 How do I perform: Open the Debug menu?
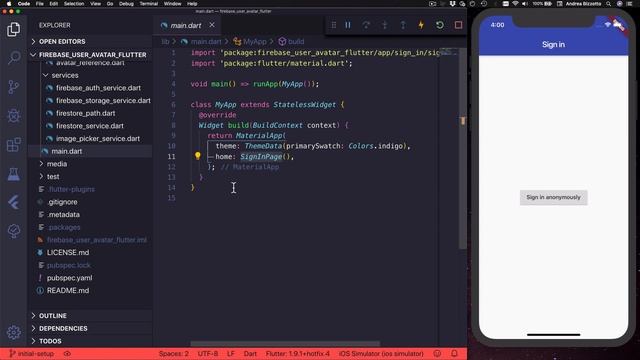[x=126, y=4]
